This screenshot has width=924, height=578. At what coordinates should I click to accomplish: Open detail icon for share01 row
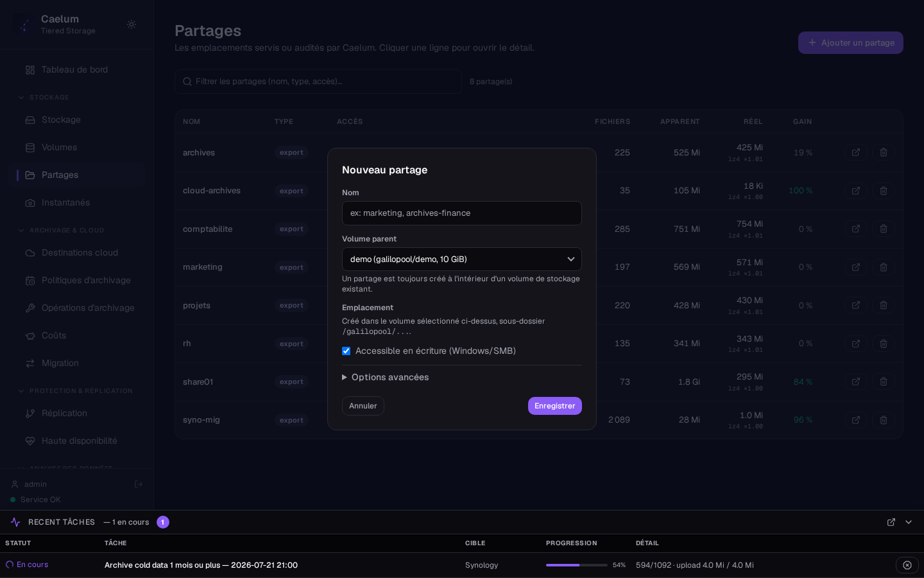[x=856, y=381]
